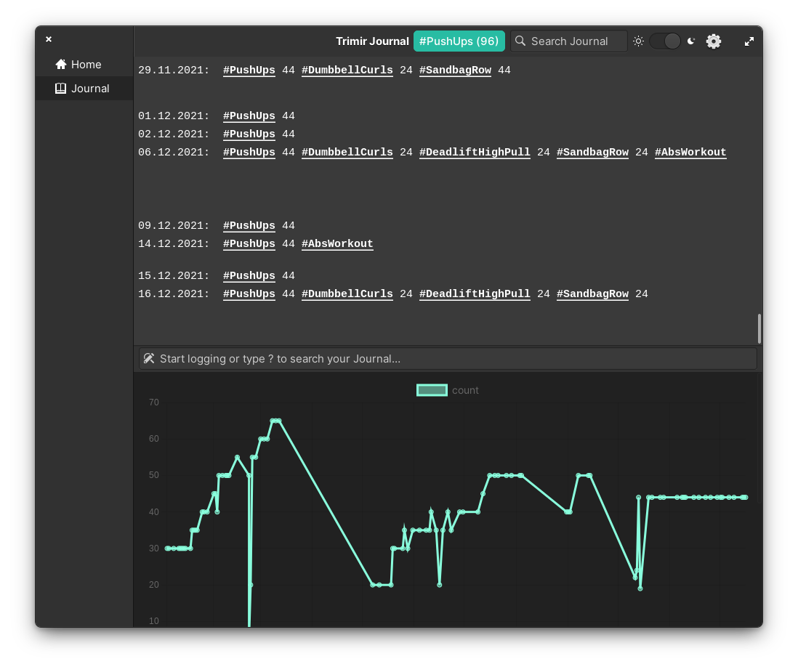Screen dimensions: 798x672
Task: Click the Search Journal field
Action: point(569,41)
